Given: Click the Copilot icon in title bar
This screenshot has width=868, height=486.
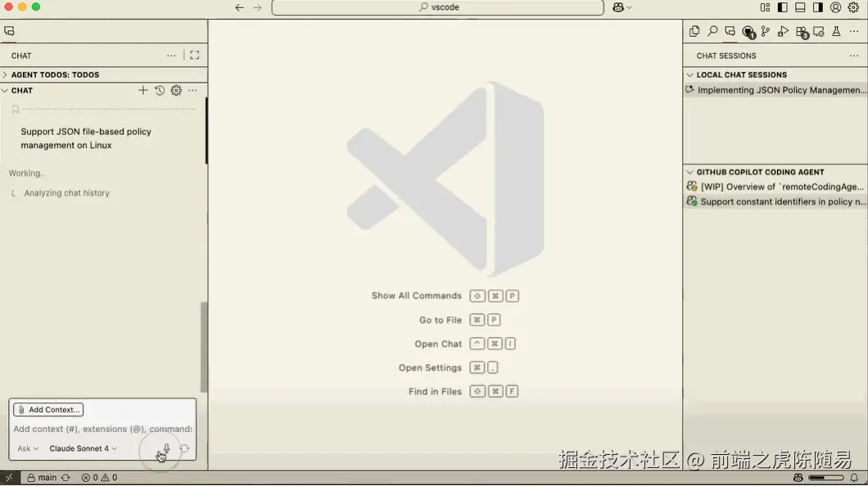Looking at the screenshot, I should coord(617,7).
